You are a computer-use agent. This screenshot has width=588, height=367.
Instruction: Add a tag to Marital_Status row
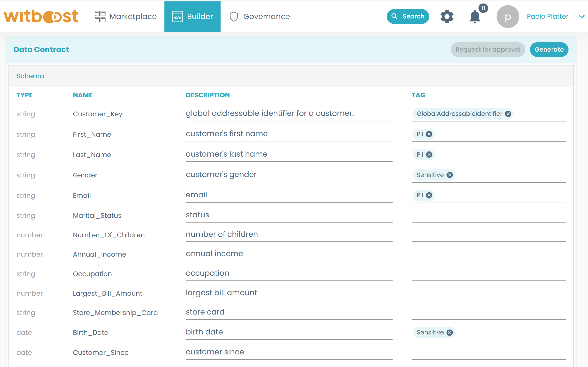point(489,216)
